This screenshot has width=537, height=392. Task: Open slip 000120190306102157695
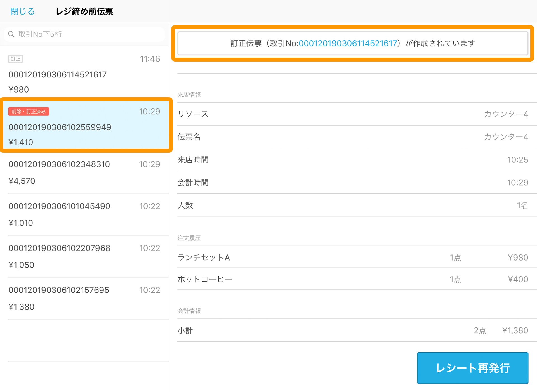click(84, 298)
